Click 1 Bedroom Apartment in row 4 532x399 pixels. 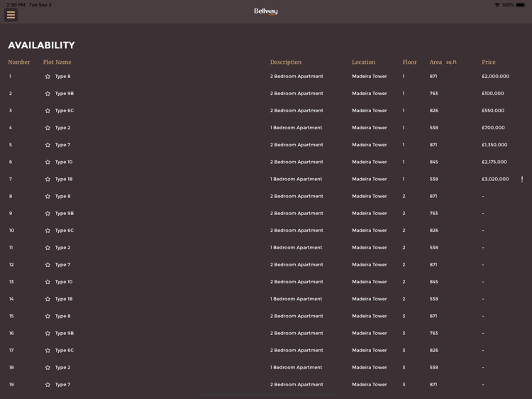point(297,128)
